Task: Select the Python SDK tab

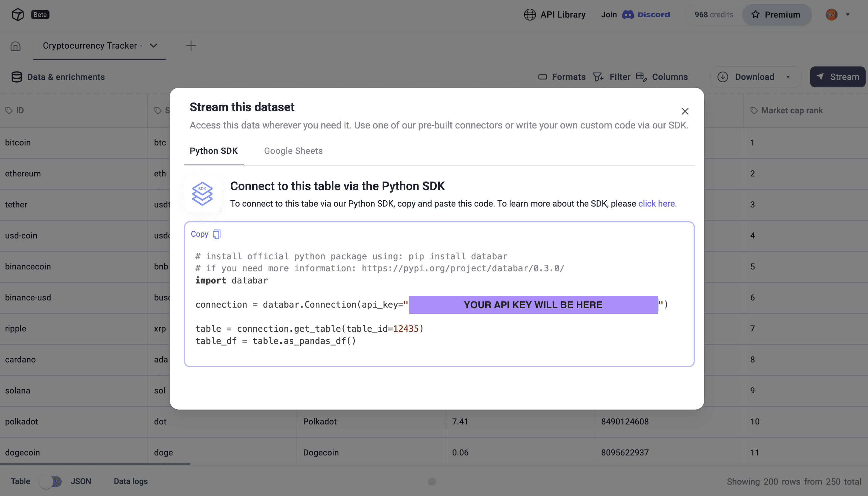Action: 214,151
